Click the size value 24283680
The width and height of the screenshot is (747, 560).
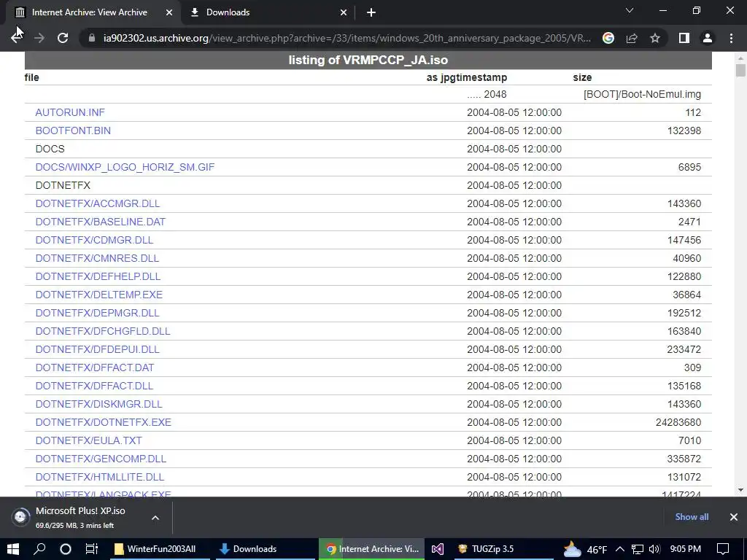pyautogui.click(x=678, y=422)
